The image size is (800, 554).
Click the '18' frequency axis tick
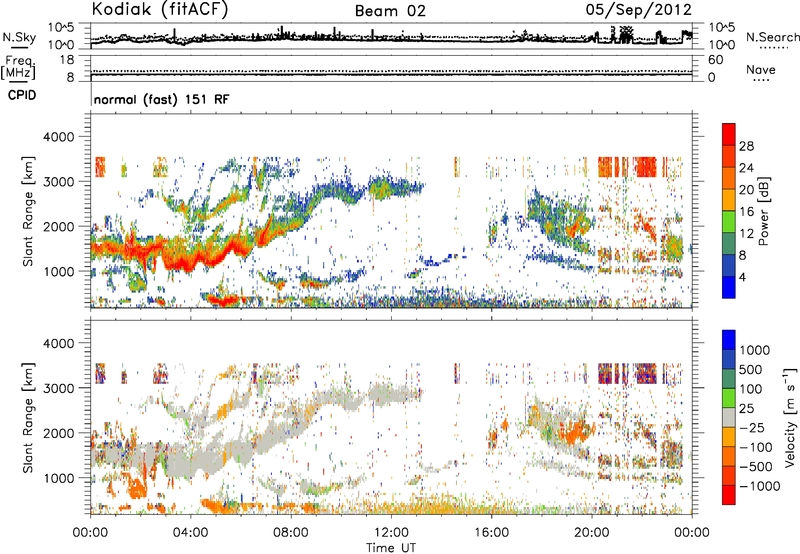pyautogui.click(x=67, y=60)
